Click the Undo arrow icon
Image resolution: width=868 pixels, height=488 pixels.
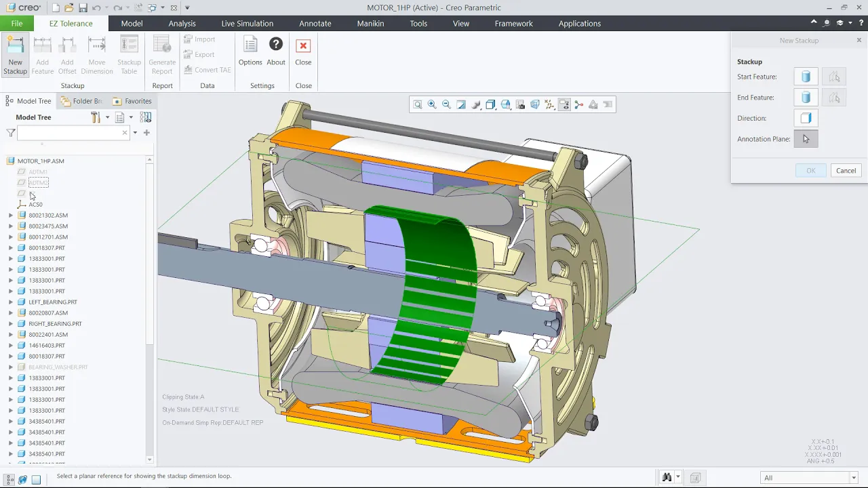(x=96, y=8)
